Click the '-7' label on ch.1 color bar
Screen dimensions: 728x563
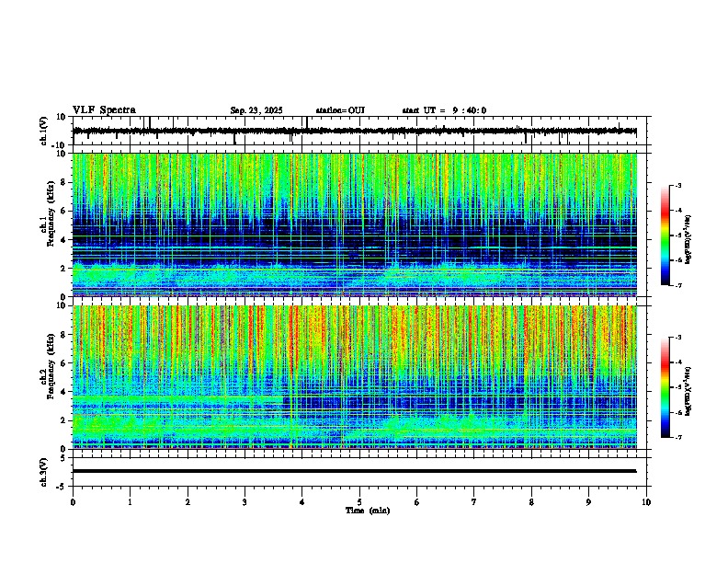point(677,285)
